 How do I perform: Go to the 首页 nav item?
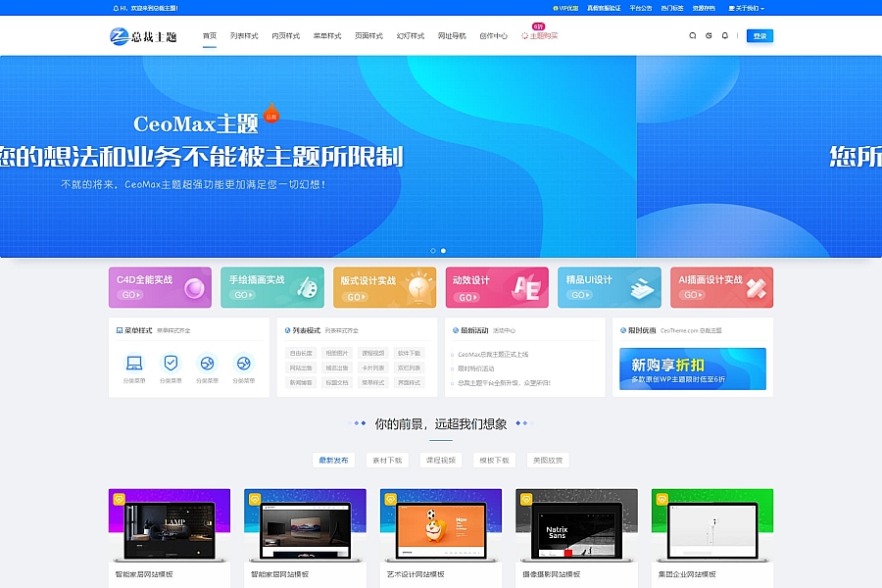pos(210,35)
